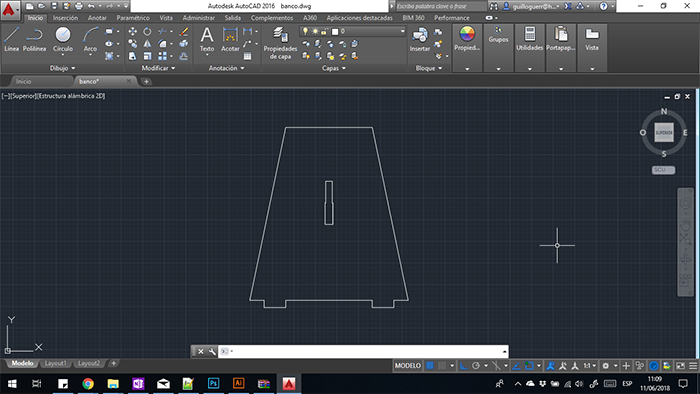Click the wrench customize icon in command line
Screen dimensions: 700x394
point(212,352)
